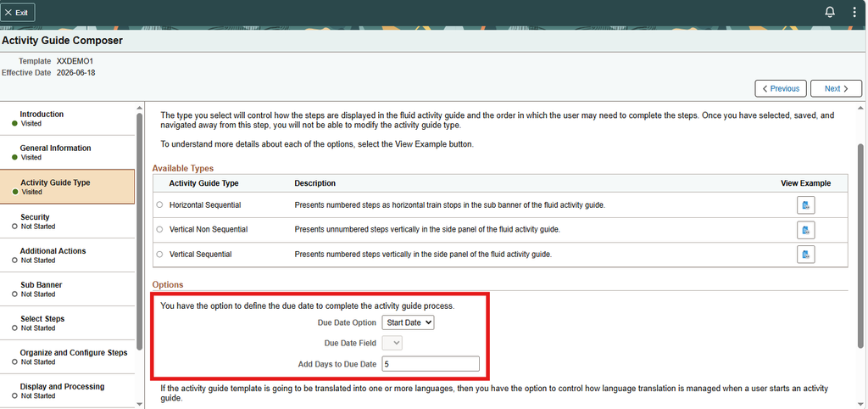Click the View Example column header
This screenshot has height=409, width=868.
pos(805,183)
